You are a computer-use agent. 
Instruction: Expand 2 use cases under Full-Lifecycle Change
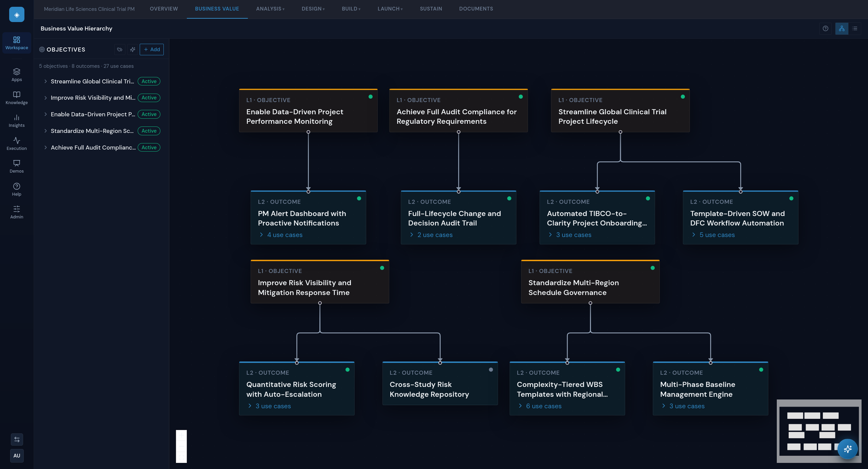(x=431, y=235)
